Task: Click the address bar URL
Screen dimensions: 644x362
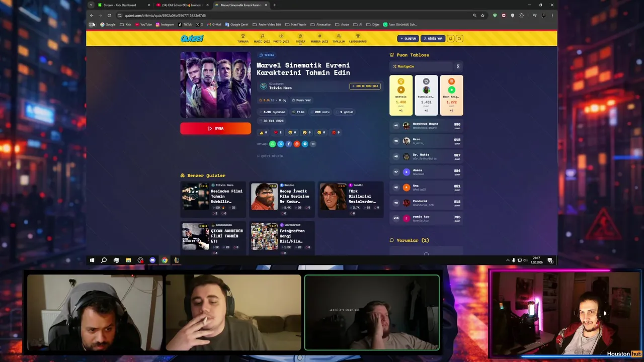Action: click(165, 16)
